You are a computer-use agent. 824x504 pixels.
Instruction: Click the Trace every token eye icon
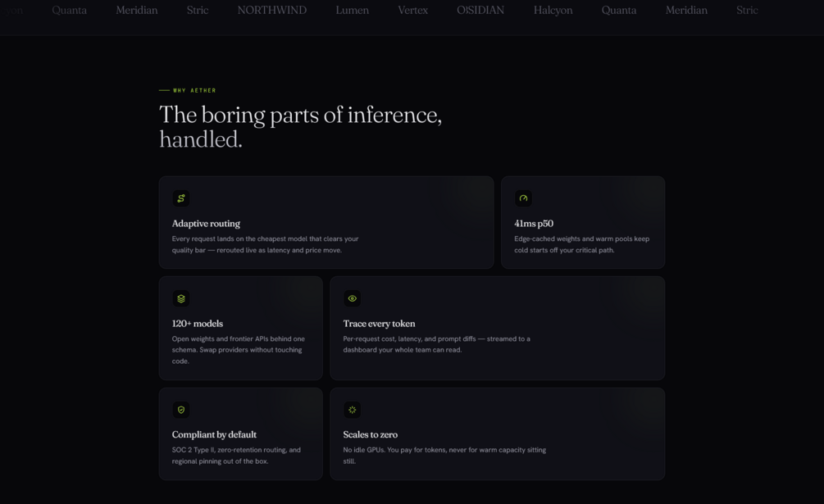(352, 299)
